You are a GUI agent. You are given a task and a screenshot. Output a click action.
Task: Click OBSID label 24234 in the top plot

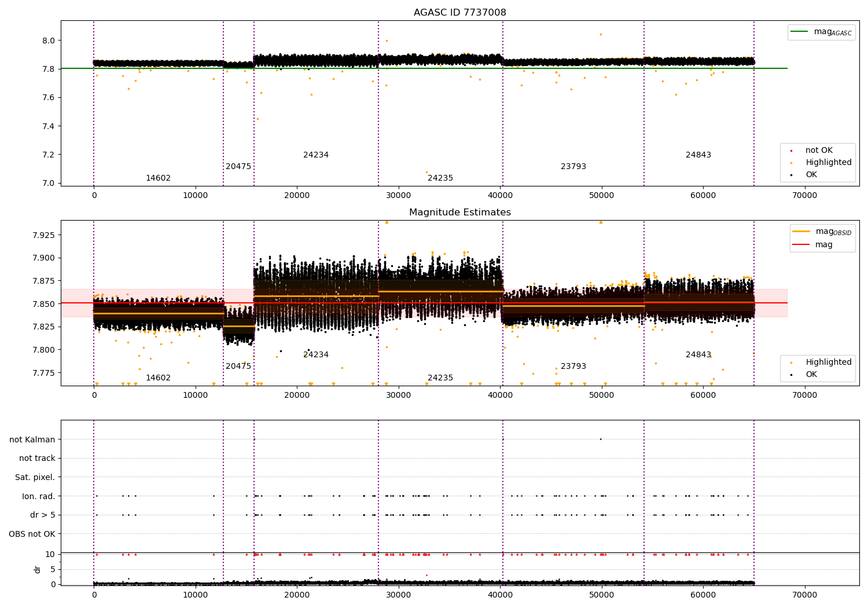[x=316, y=155]
